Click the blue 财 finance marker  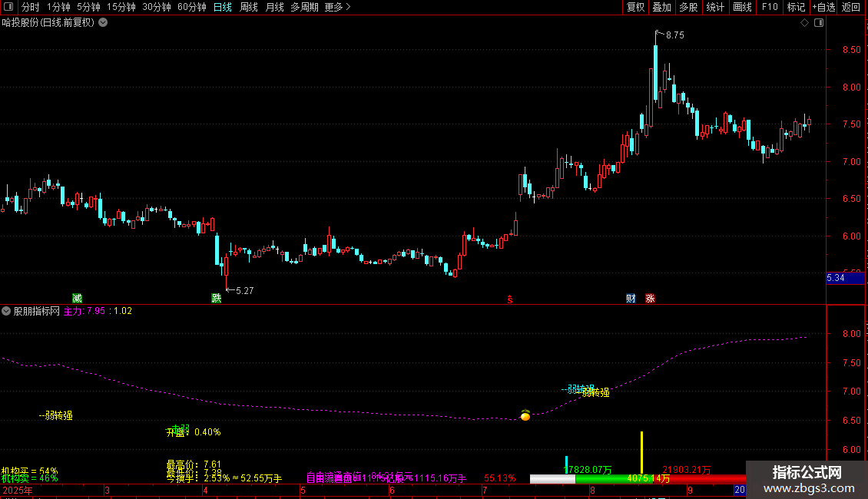coord(631,298)
